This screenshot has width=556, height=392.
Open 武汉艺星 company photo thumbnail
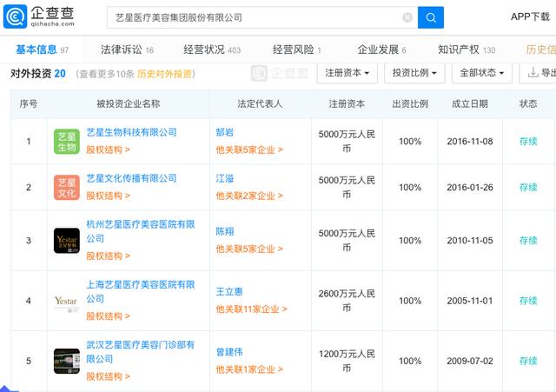(67, 361)
